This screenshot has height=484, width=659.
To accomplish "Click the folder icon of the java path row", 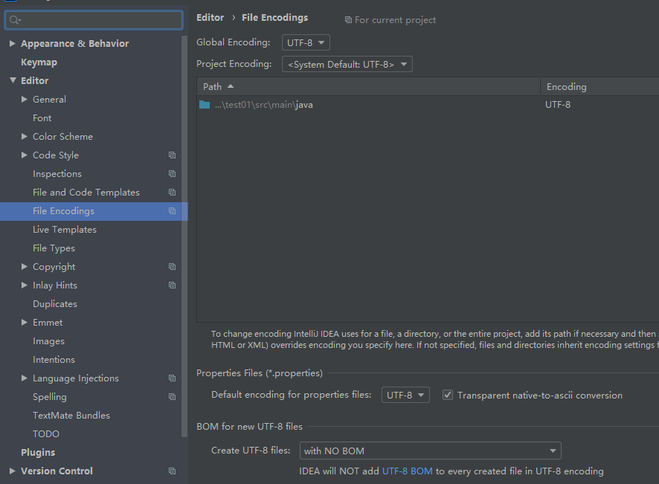I will (205, 105).
